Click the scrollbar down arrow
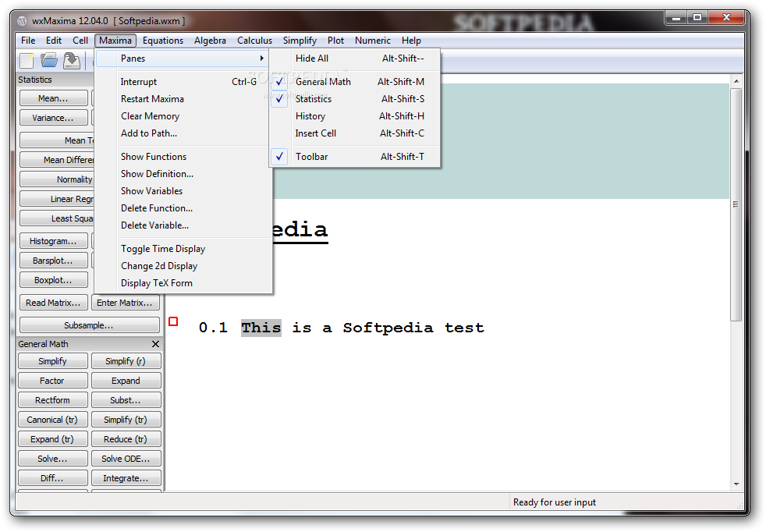 [x=736, y=484]
